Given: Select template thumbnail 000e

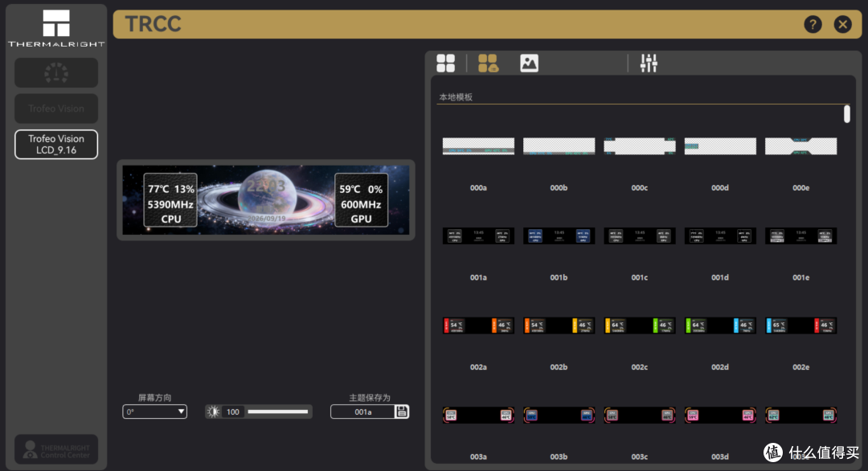Looking at the screenshot, I should point(801,146).
